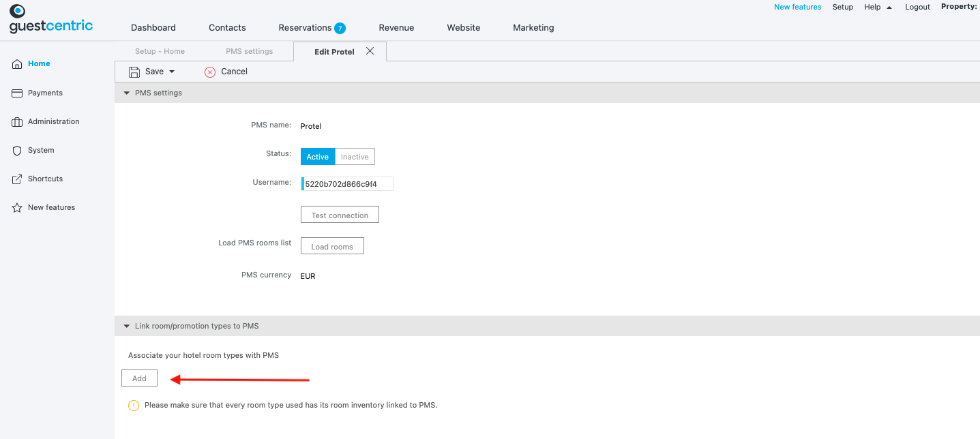Open the Setup top link

(843, 7)
